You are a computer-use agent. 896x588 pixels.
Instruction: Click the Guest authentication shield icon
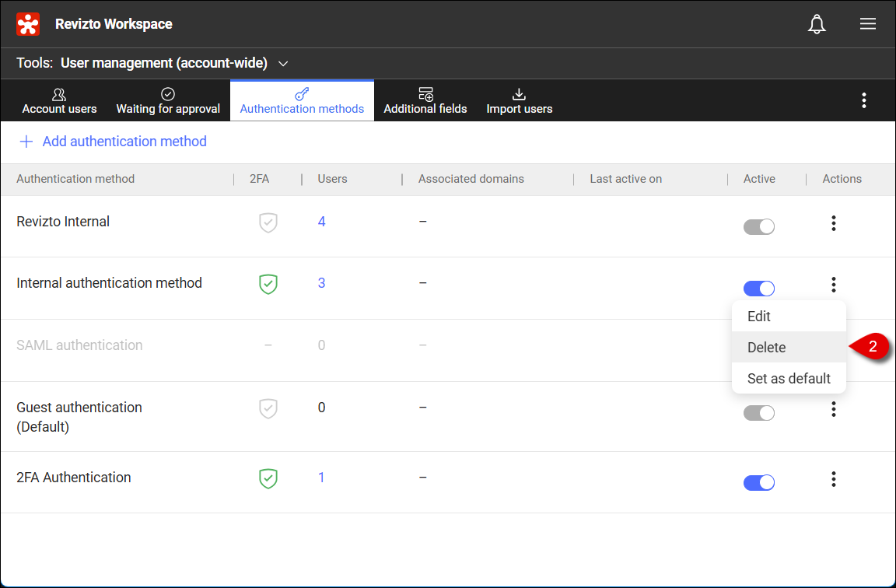[268, 408]
